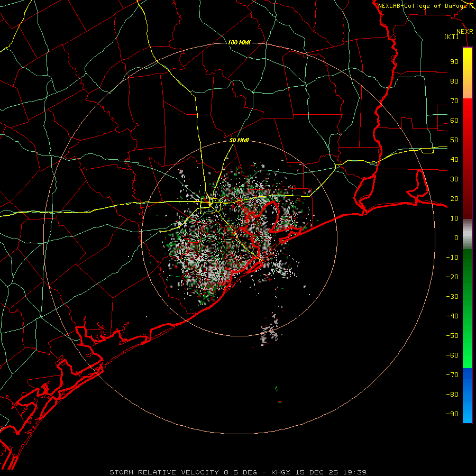
Task: Click the blue bottom segment of the colorbar
Action: (467, 396)
